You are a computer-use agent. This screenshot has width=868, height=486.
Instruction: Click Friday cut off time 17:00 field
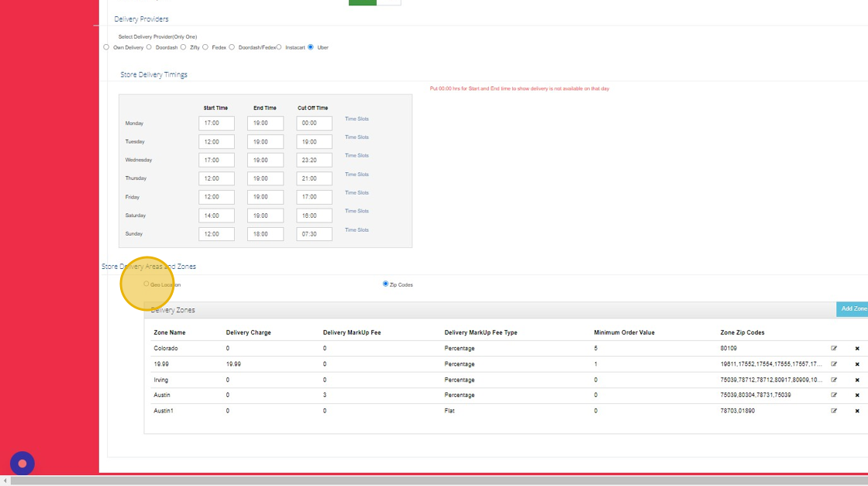(314, 197)
